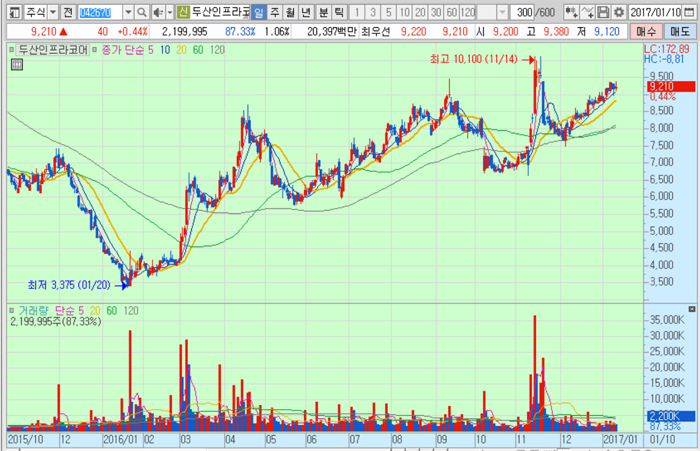Open the stock code history dropdown

point(129,12)
